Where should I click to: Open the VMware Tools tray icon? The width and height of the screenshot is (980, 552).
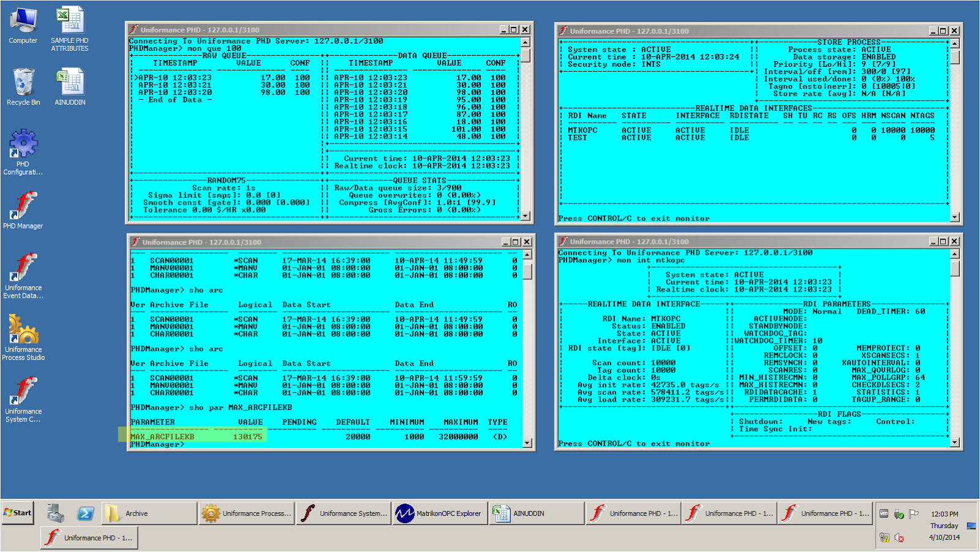click(884, 513)
